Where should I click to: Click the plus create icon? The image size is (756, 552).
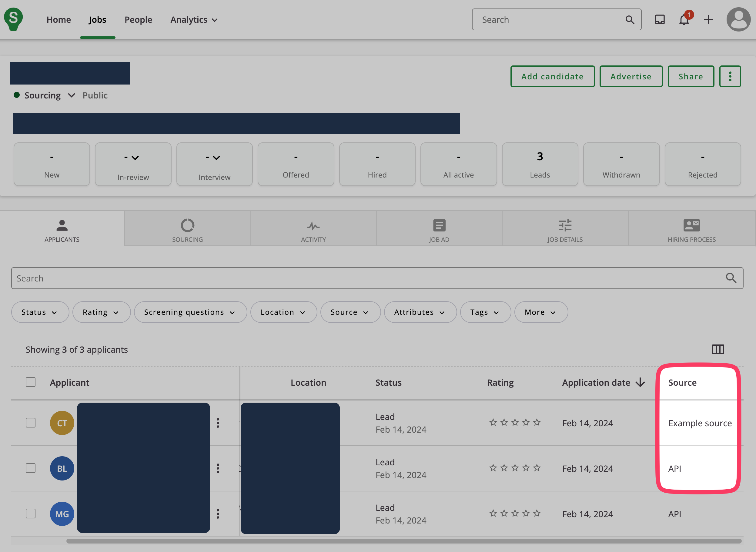pos(708,20)
